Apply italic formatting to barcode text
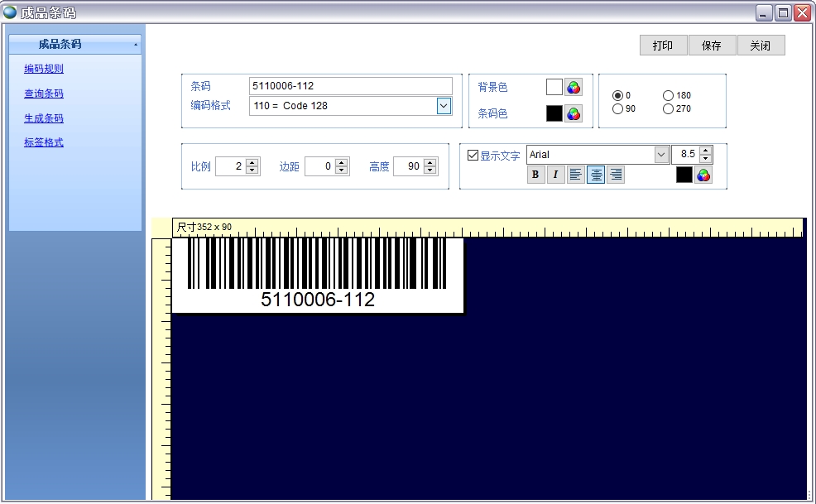Image resolution: width=816 pixels, height=504 pixels. 555,175
